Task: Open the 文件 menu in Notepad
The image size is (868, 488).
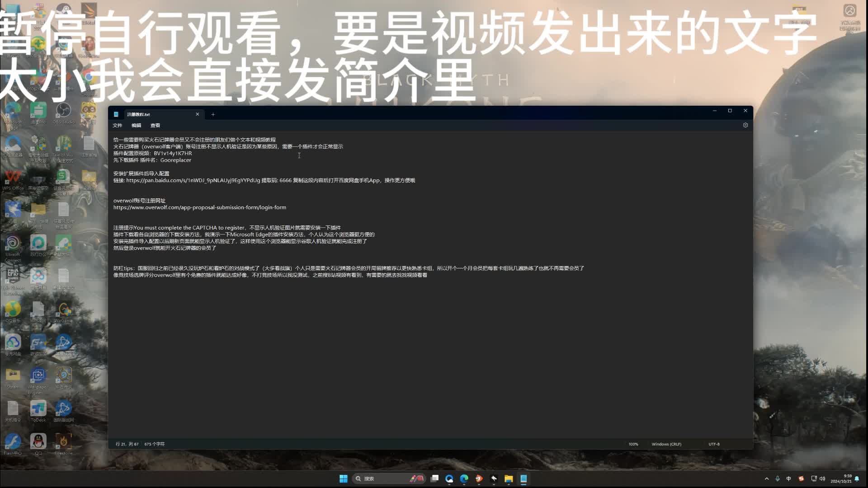Action: (118, 125)
